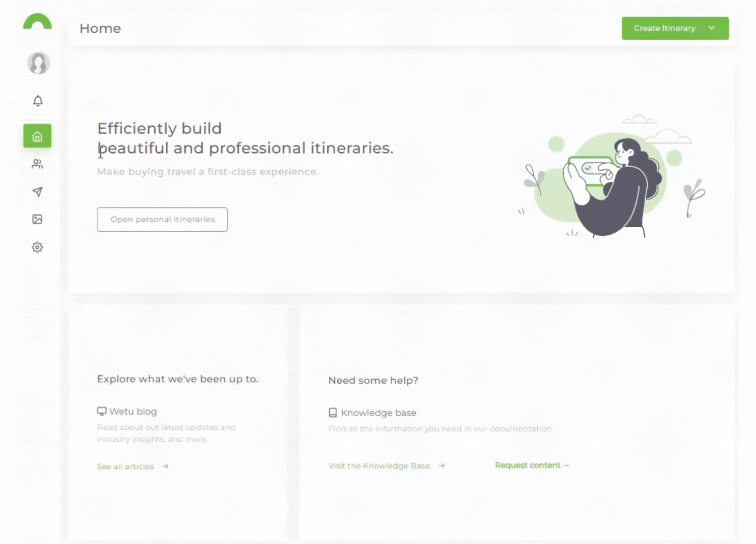Screen dimensions: 756x544
Task: Click the Wetu blog monitor icon
Action: pyautogui.click(x=102, y=411)
